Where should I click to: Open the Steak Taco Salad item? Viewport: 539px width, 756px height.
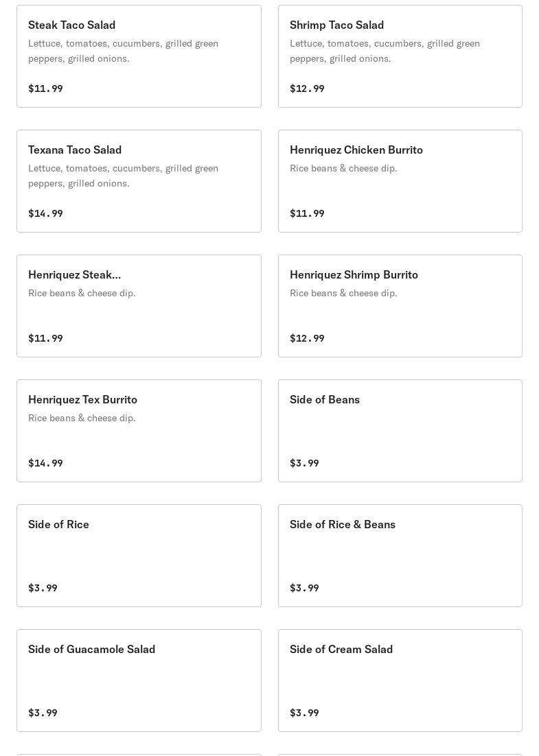tap(72, 25)
